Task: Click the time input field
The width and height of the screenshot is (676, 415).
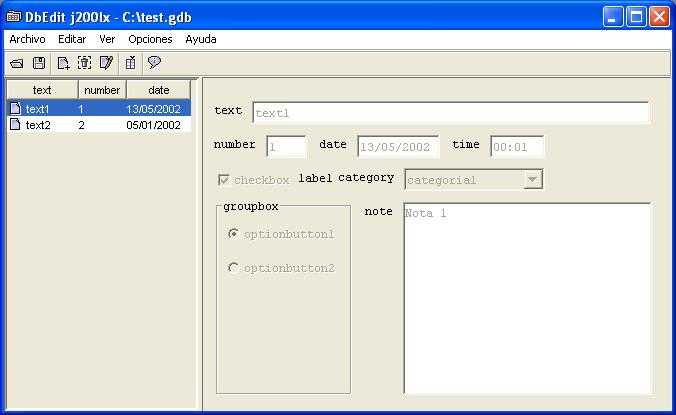Action: (516, 147)
